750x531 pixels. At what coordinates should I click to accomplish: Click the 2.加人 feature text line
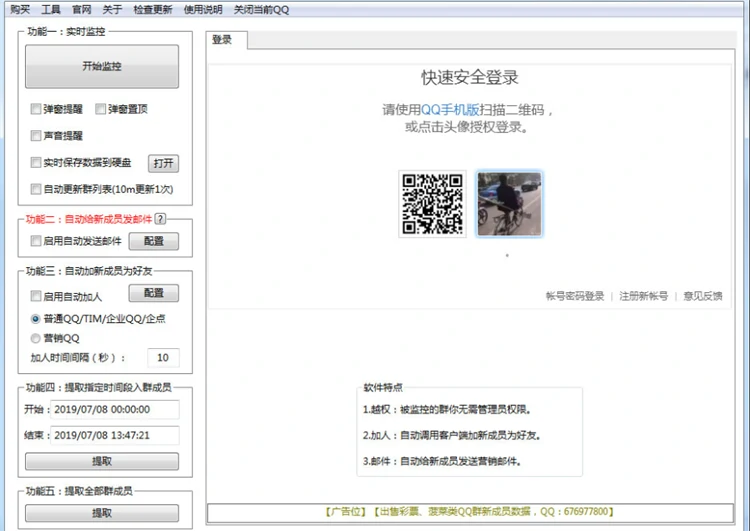452,435
